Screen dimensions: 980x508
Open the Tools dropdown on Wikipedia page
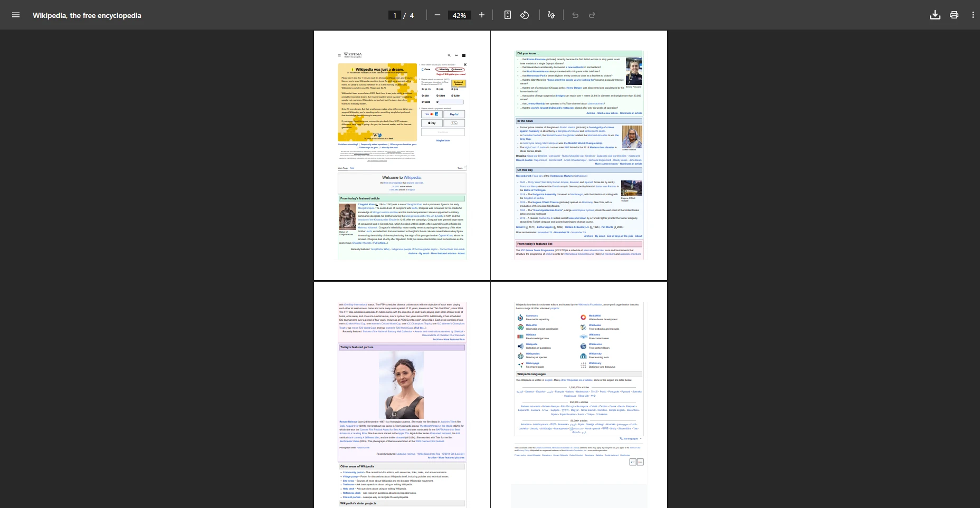[x=461, y=168]
